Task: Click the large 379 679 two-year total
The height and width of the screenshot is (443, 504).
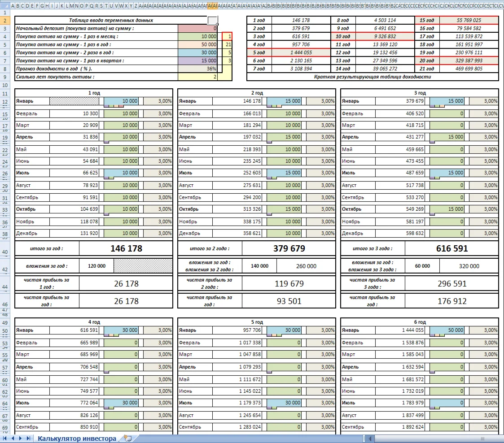Action: point(289,248)
